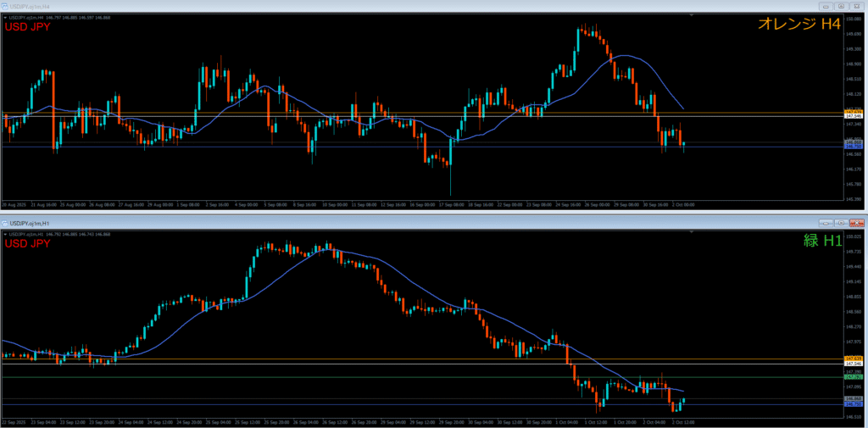
Task: Click the 150.080 value on H4 price scale
Action: click(852, 19)
